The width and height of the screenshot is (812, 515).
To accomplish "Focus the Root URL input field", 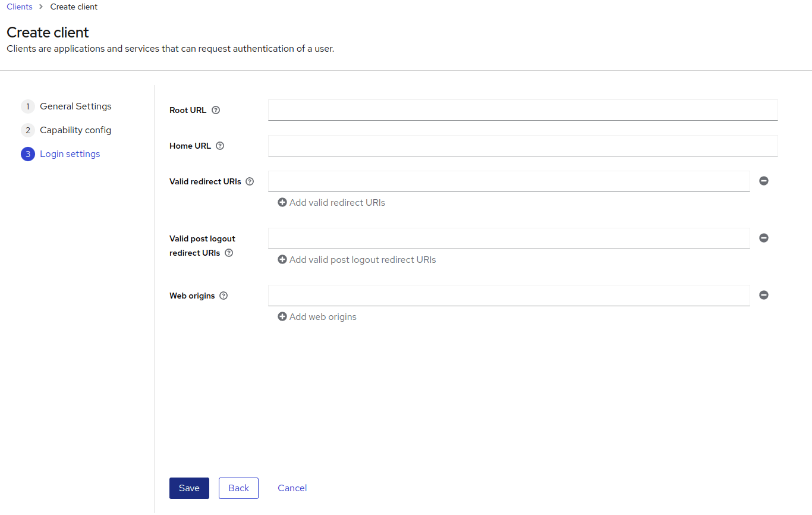I will click(x=523, y=109).
